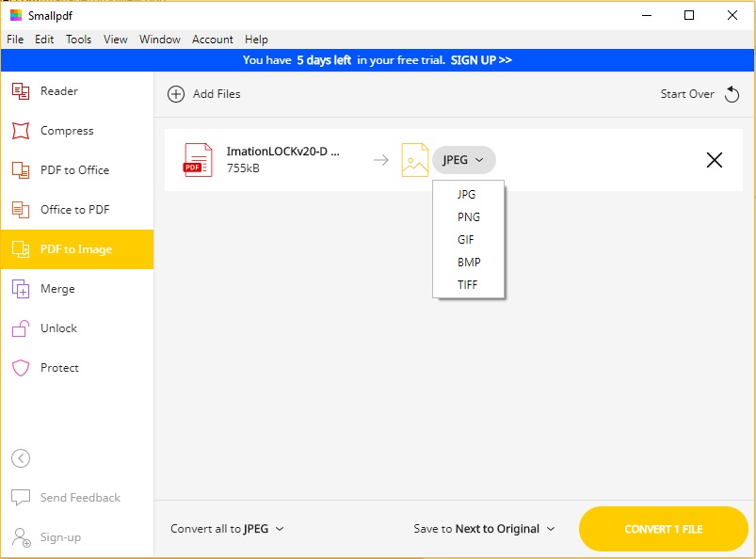
Task: Click the yellow image output icon
Action: (414, 160)
